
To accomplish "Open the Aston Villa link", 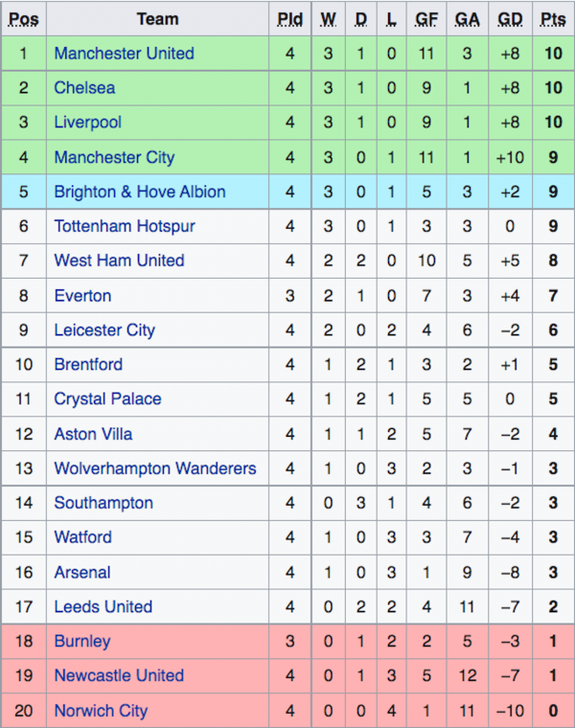I will 93,434.
